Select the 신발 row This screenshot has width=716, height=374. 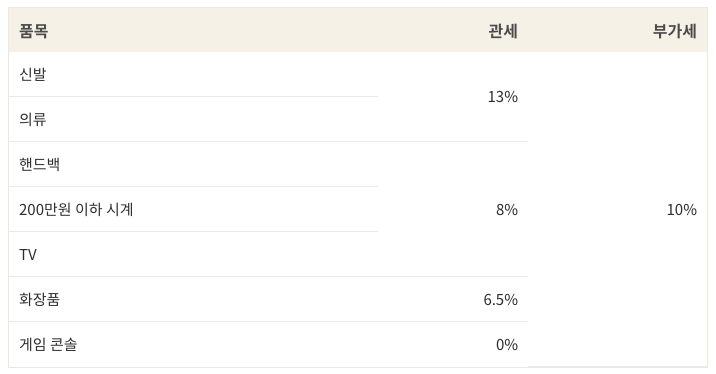pyautogui.click(x=193, y=74)
